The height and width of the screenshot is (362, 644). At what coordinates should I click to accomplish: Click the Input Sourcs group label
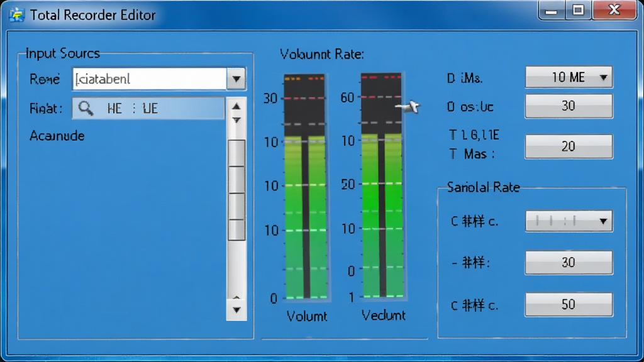coord(63,53)
